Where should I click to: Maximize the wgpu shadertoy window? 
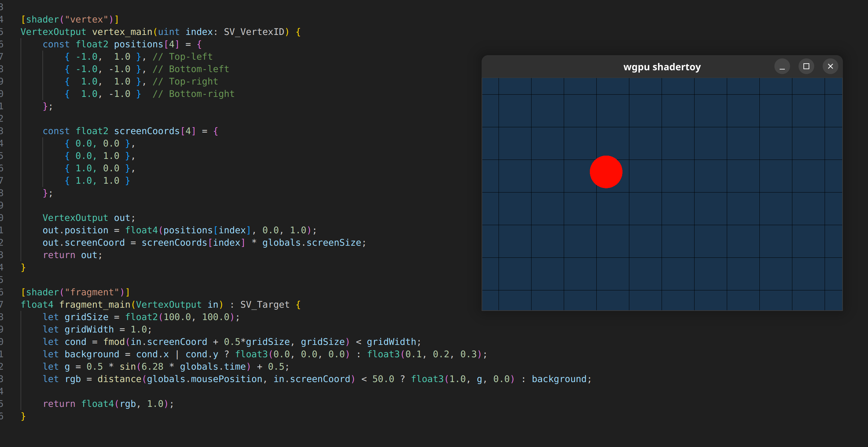[x=806, y=67]
